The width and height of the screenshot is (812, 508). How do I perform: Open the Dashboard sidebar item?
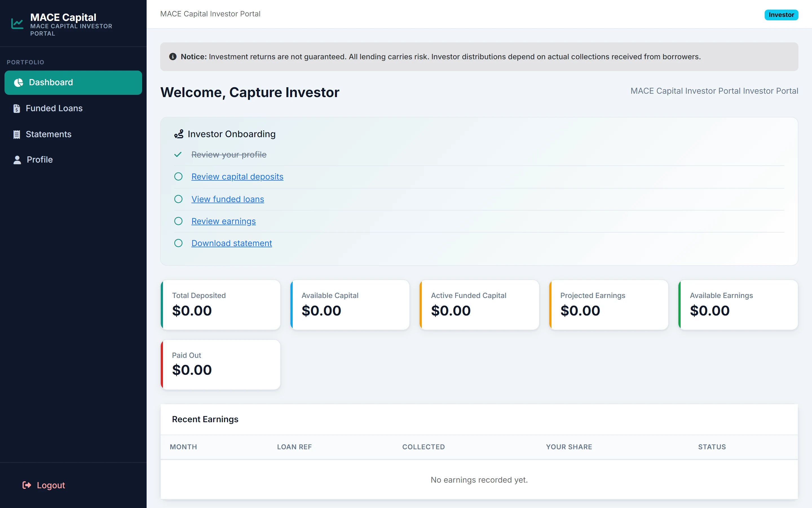click(x=73, y=83)
